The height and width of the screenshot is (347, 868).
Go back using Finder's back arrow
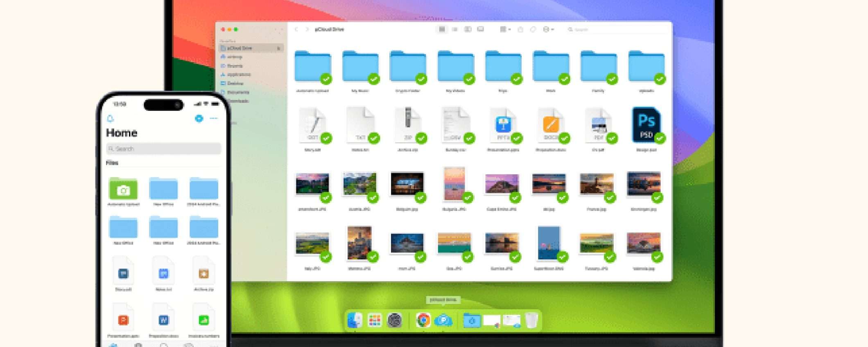296,29
